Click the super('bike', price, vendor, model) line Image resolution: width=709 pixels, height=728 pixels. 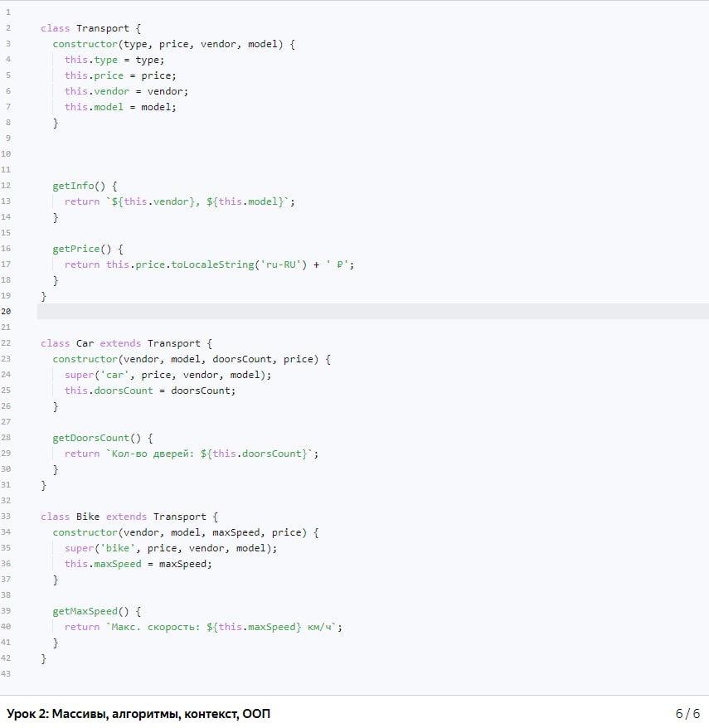tap(171, 548)
